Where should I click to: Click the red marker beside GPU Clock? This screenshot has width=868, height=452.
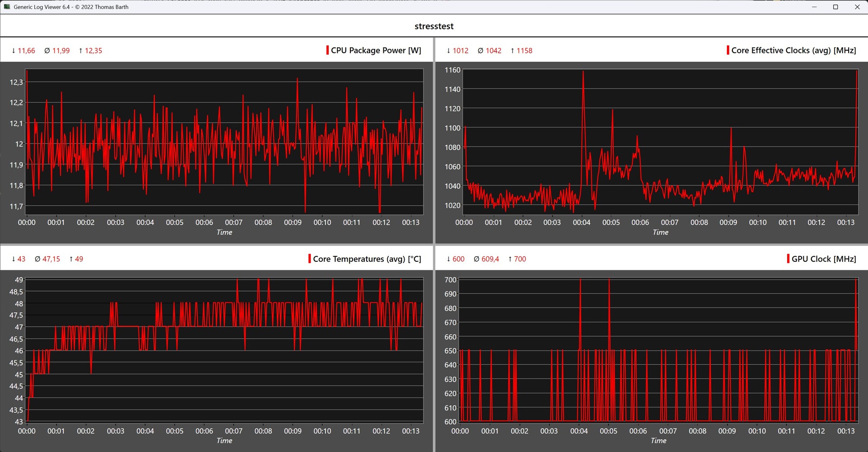[x=788, y=259]
